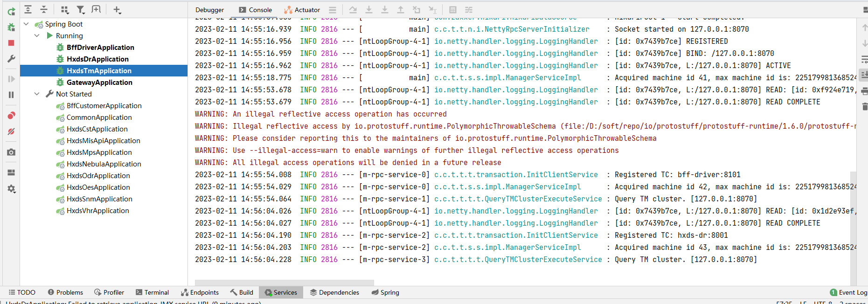Click the Pause Program icon

coord(11,95)
